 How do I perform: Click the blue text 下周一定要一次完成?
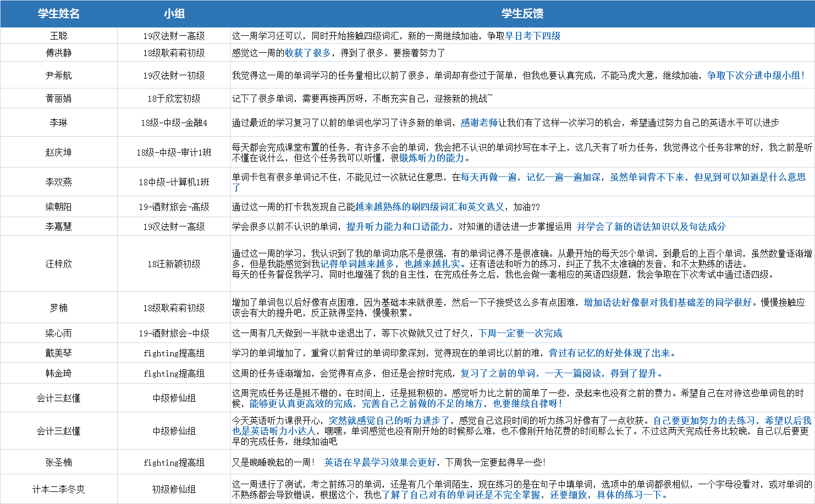tap(520, 333)
